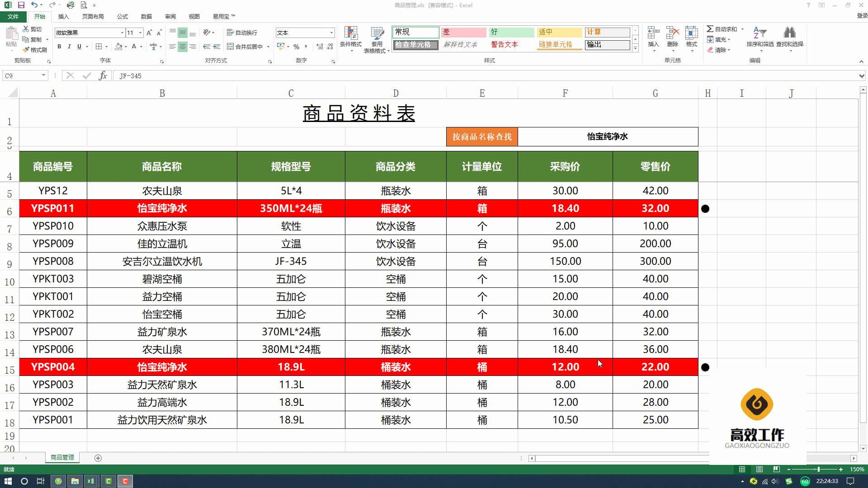Open Format as Table (套用表格格式) menu

coord(377,40)
